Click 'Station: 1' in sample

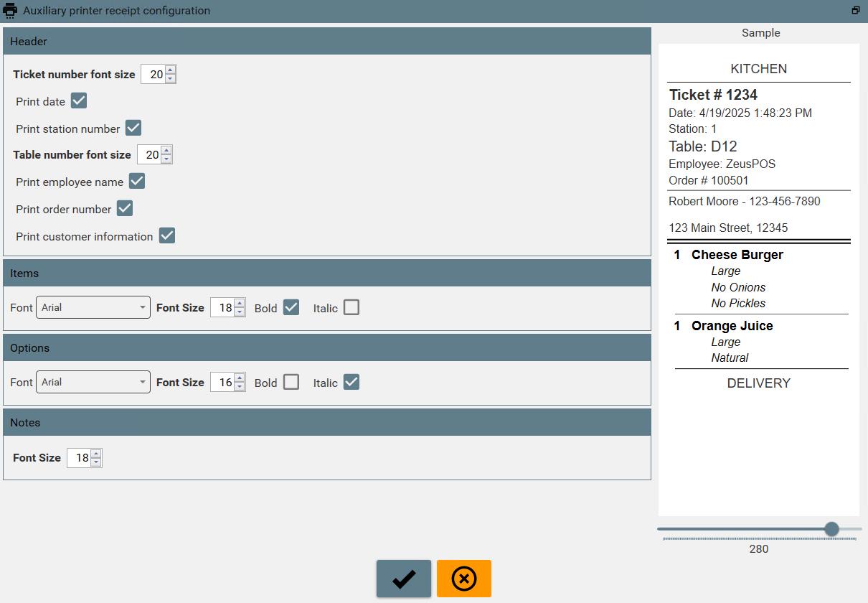tap(693, 129)
